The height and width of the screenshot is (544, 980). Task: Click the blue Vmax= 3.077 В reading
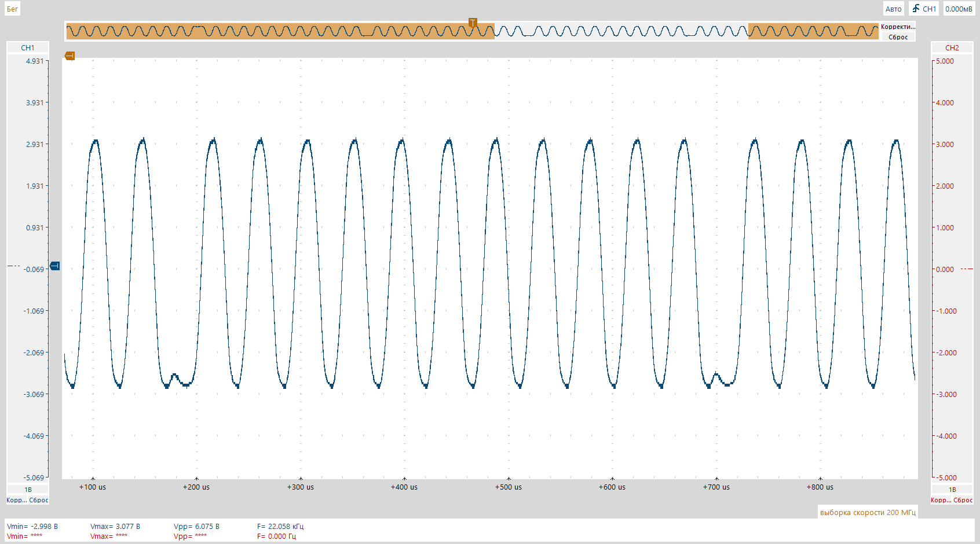(x=115, y=526)
